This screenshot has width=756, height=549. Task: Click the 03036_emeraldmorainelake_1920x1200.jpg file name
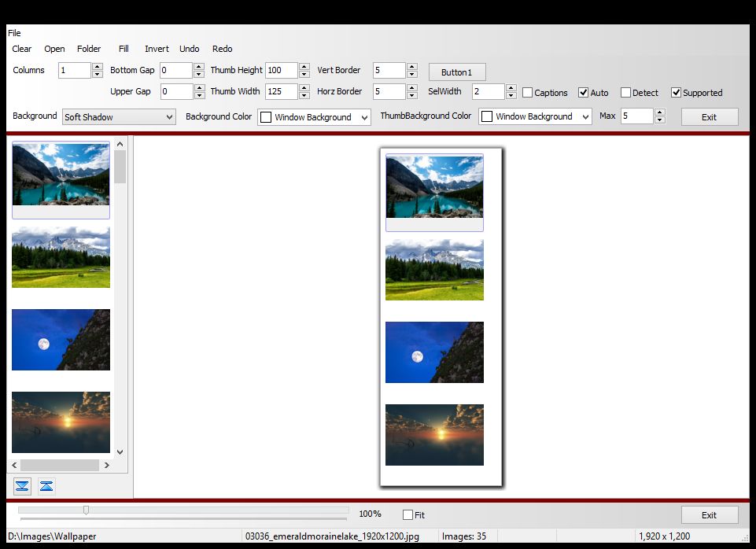[332, 536]
